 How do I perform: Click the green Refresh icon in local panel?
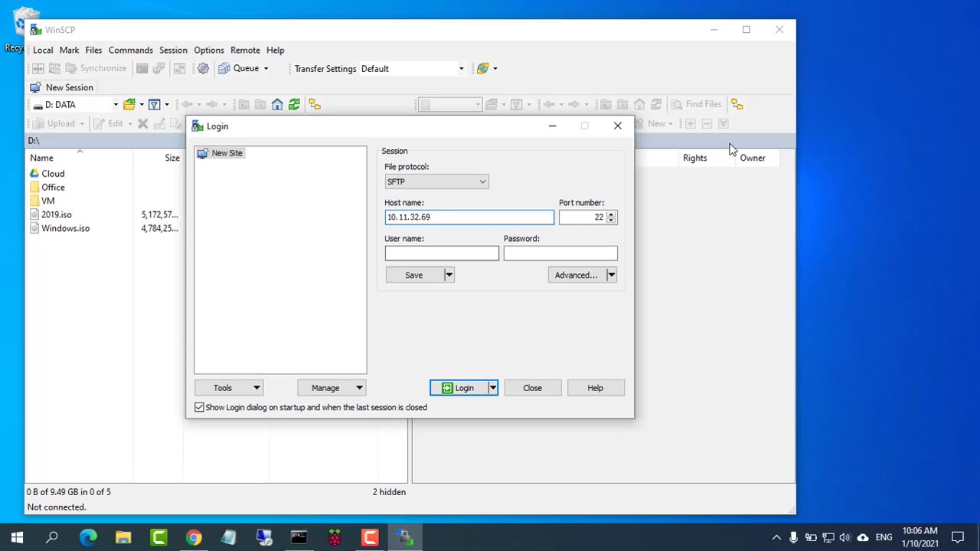coord(294,104)
